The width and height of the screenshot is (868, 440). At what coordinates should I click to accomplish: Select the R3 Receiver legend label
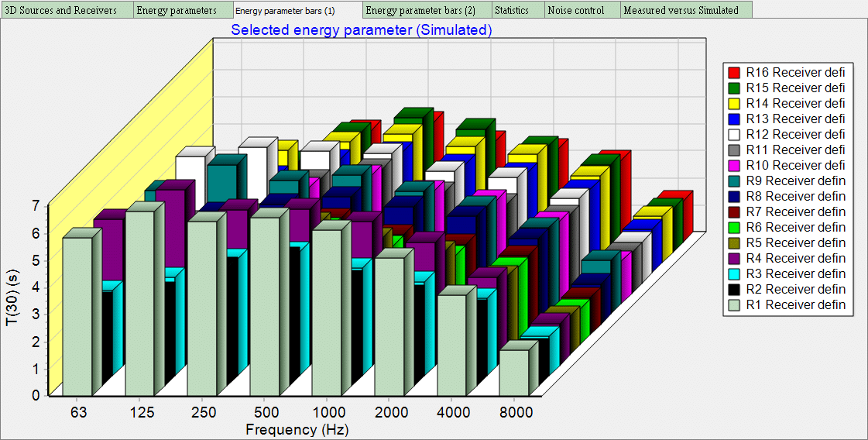[x=795, y=273]
